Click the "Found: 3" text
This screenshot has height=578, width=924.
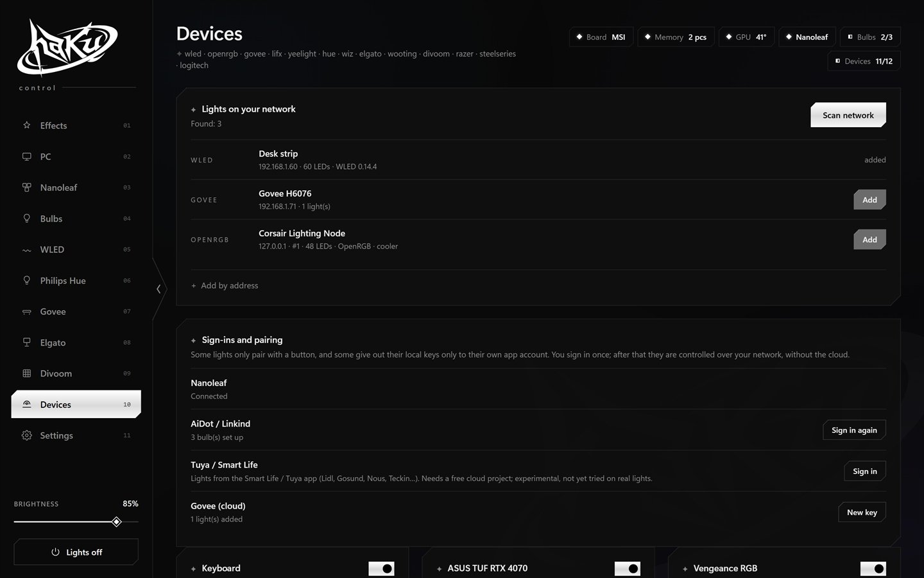[206, 124]
